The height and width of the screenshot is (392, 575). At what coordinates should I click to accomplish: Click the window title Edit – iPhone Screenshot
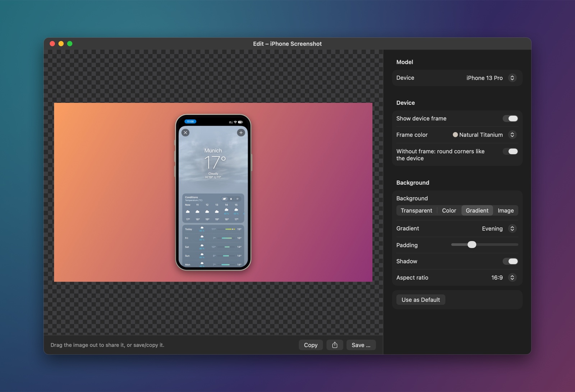coord(287,44)
